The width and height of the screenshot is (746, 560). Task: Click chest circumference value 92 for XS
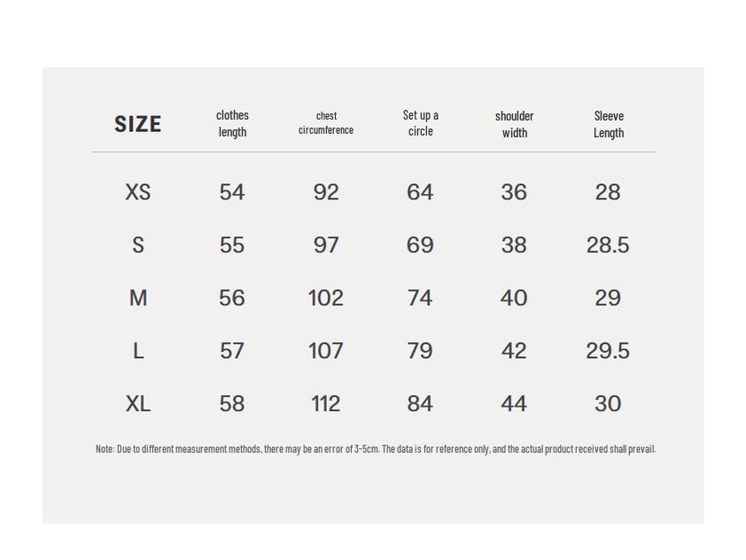(326, 192)
